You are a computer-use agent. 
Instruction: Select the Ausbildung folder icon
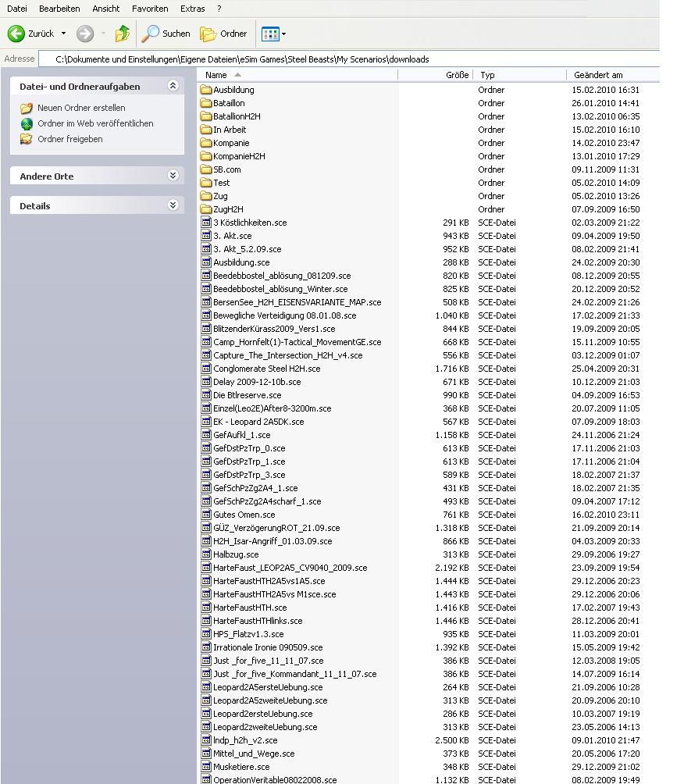click(x=206, y=90)
